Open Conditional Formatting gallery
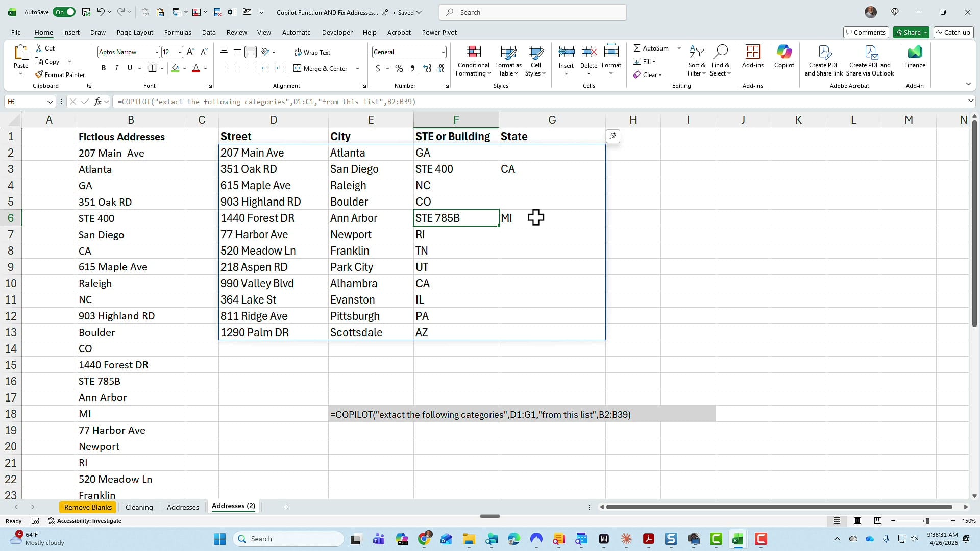The width and height of the screenshot is (980, 551). pyautogui.click(x=473, y=60)
